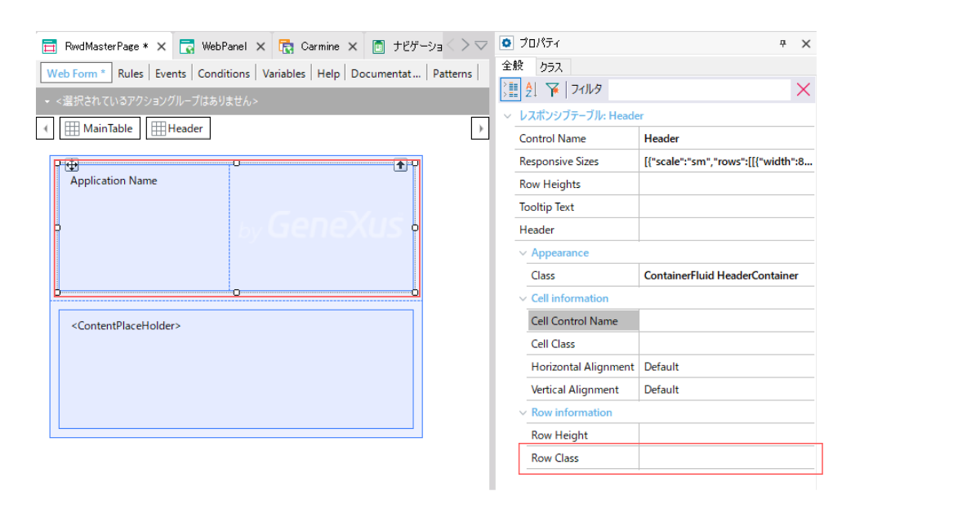The height and width of the screenshot is (518, 980).
Task: Select the Rules section
Action: (130, 73)
